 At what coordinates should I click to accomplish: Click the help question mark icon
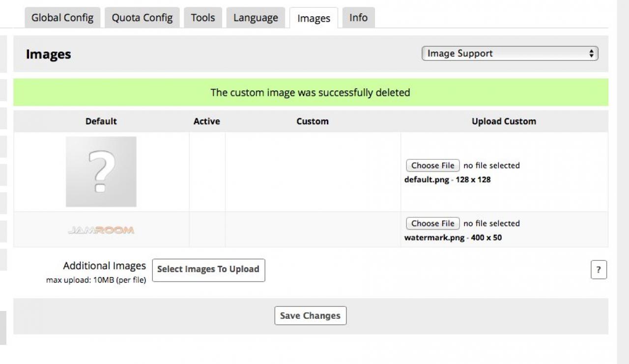pyautogui.click(x=599, y=270)
